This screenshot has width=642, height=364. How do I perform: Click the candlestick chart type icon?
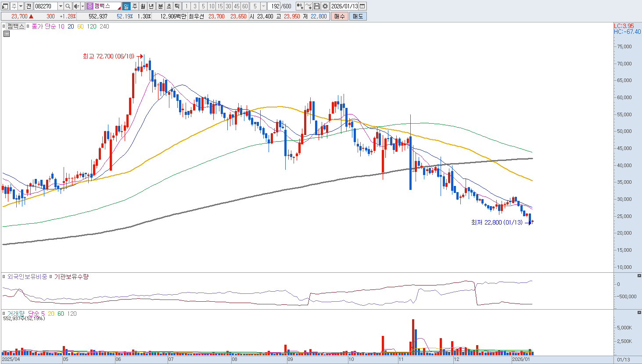click(x=300, y=6)
